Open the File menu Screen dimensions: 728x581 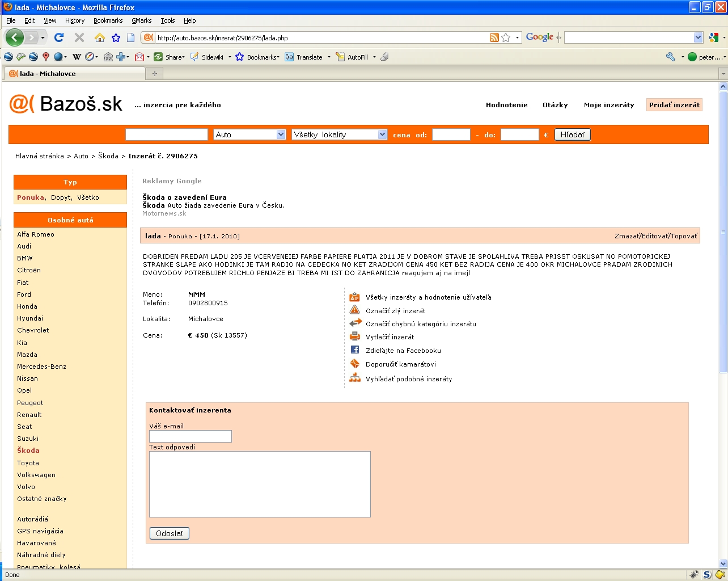pyautogui.click(x=11, y=20)
